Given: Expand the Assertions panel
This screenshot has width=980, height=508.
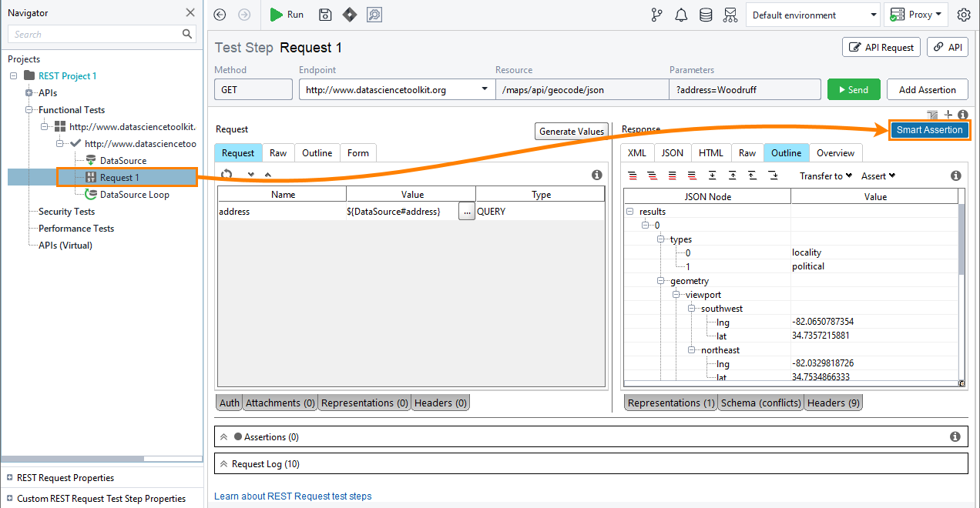Looking at the screenshot, I should pyautogui.click(x=224, y=436).
